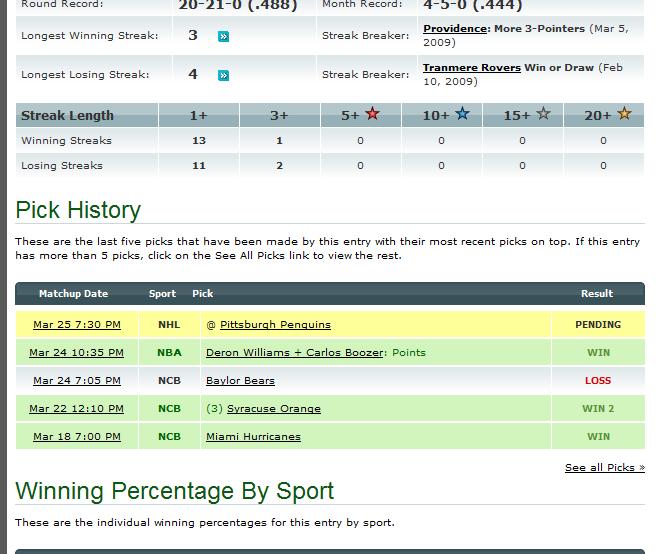The width and height of the screenshot is (663, 554).
Task: Open the Providence streak breaker link
Action: pyautogui.click(x=455, y=29)
